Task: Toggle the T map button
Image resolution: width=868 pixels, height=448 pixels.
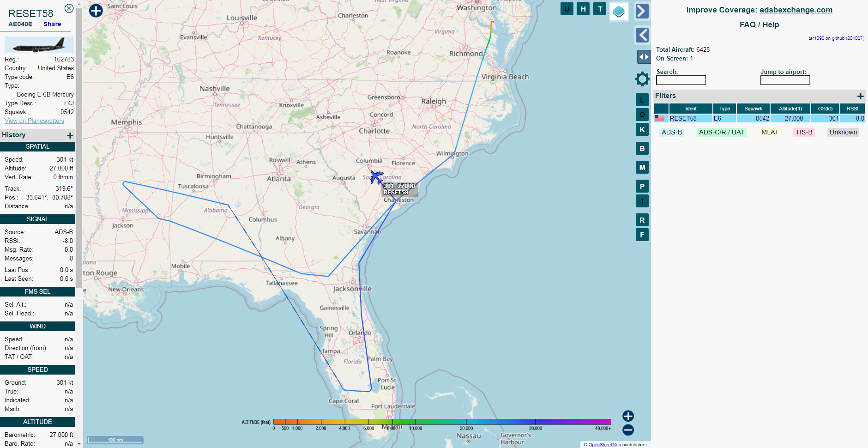Action: click(600, 9)
